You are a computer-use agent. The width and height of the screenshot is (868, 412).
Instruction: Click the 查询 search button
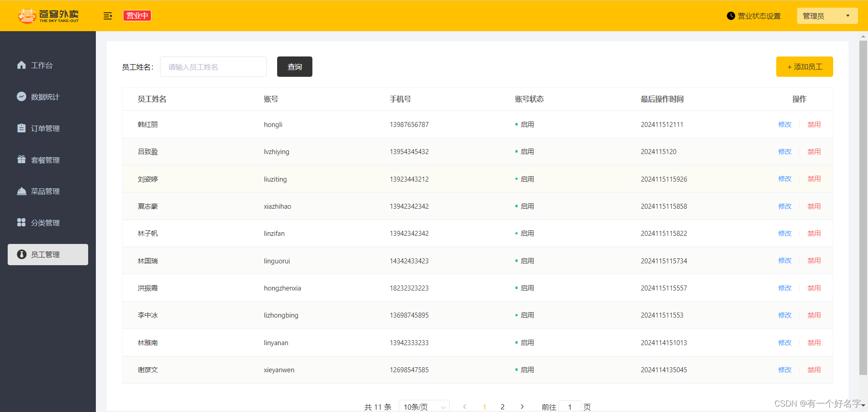295,67
